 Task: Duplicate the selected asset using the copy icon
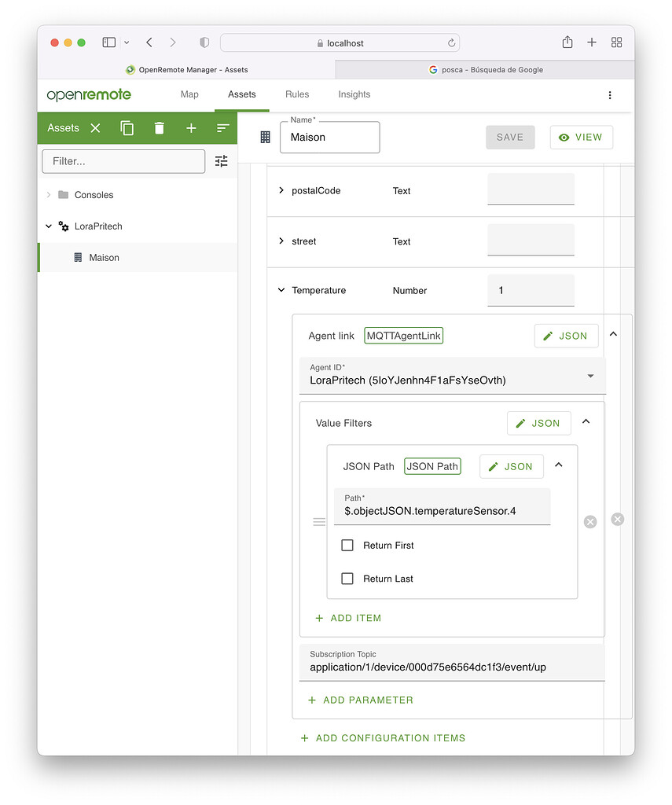pyautogui.click(x=127, y=127)
